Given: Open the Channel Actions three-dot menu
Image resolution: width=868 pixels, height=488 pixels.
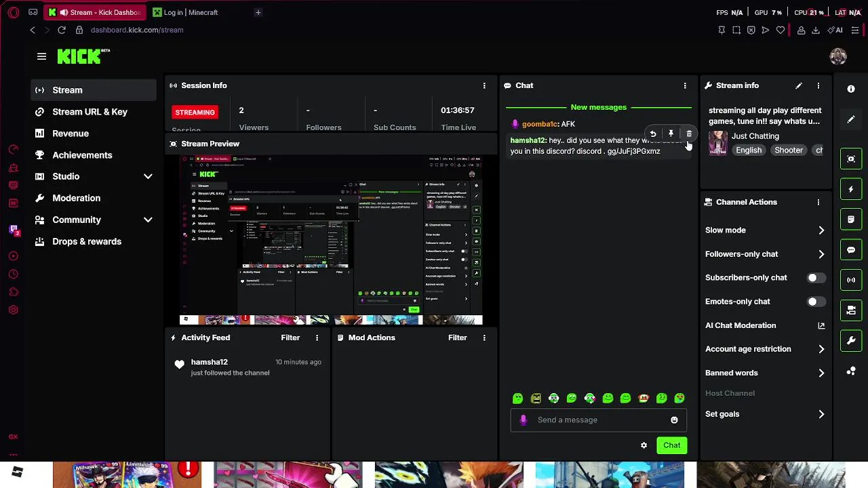Looking at the screenshot, I should pos(818,202).
